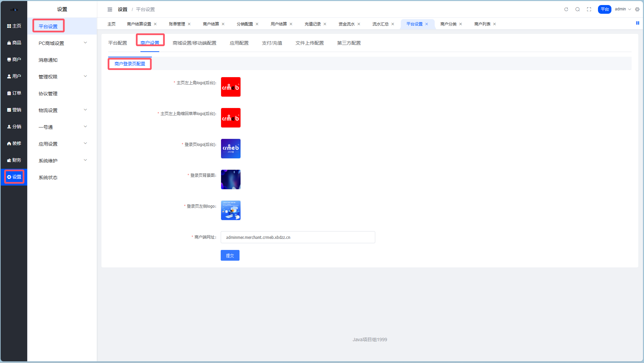Click the 商户端网址 input field
The width and height of the screenshot is (644, 363).
(298, 237)
